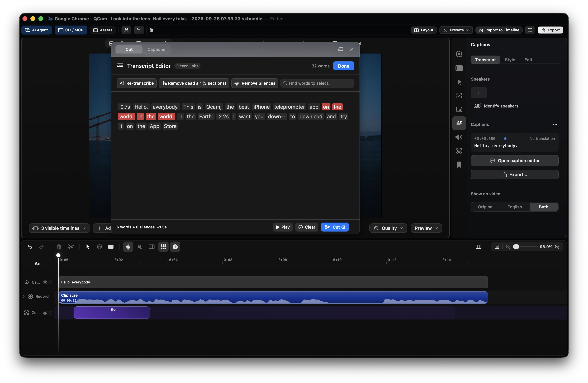
Task: Click the detach transcript editor window icon
Action: click(x=340, y=49)
